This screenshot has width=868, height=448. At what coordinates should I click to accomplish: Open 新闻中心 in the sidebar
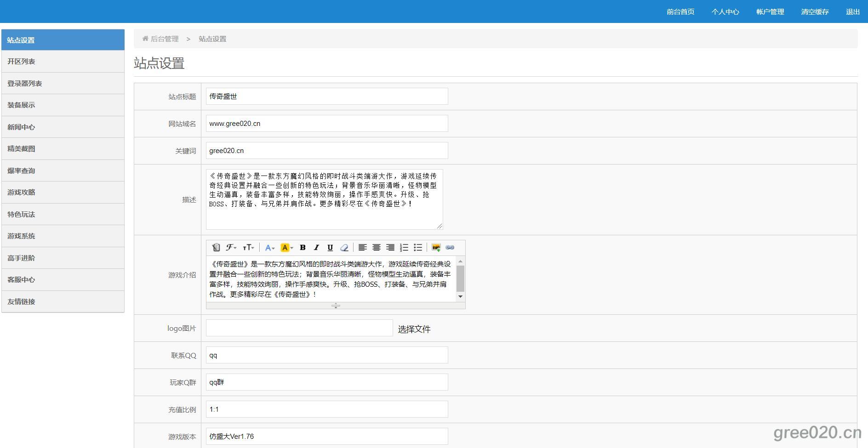pyautogui.click(x=21, y=127)
